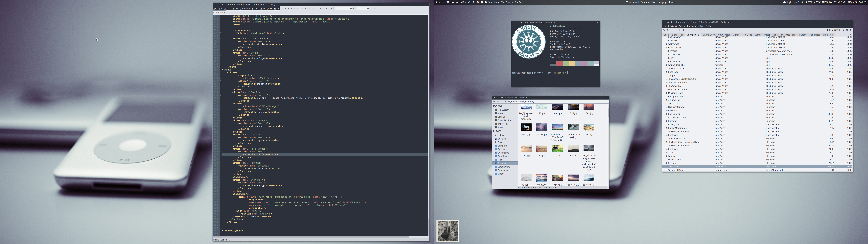Click the panel play media button
Image resolution: width=868 pixels, height=244 pixels.
click(x=473, y=2)
